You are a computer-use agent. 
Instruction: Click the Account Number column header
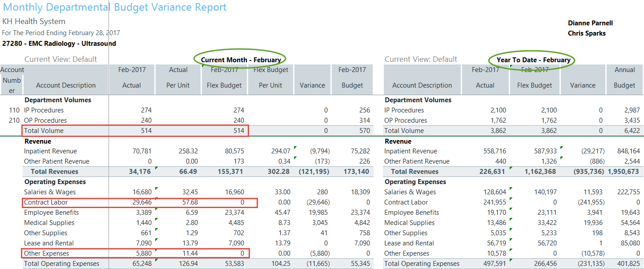click(12, 80)
